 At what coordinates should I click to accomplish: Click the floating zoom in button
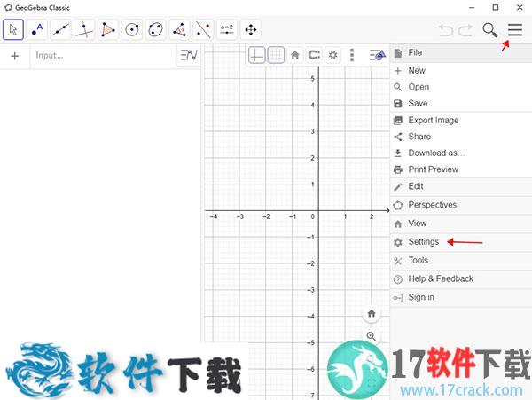pyautogui.click(x=372, y=336)
